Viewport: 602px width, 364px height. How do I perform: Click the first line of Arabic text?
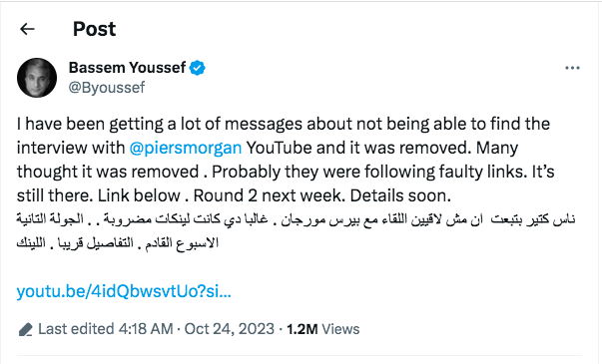[296, 219]
